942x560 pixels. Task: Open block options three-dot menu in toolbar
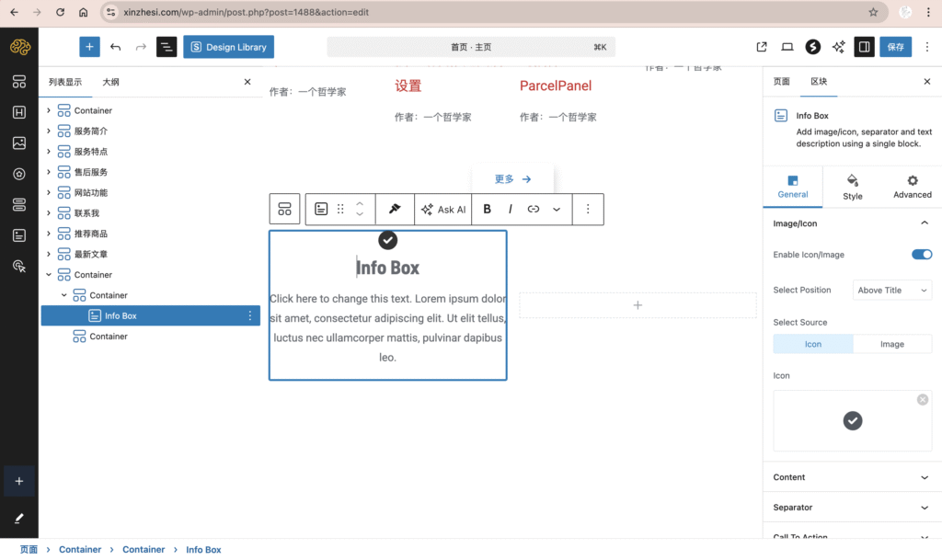click(x=588, y=210)
